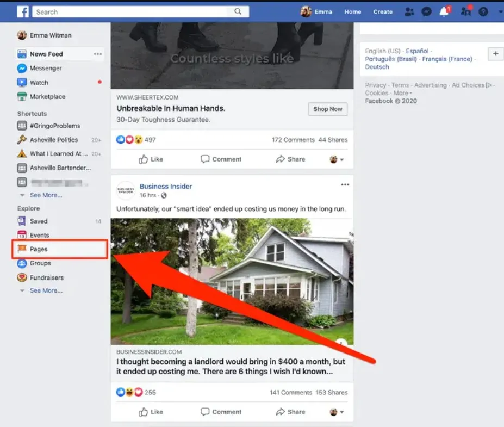Open the More footer dropdown

click(402, 93)
